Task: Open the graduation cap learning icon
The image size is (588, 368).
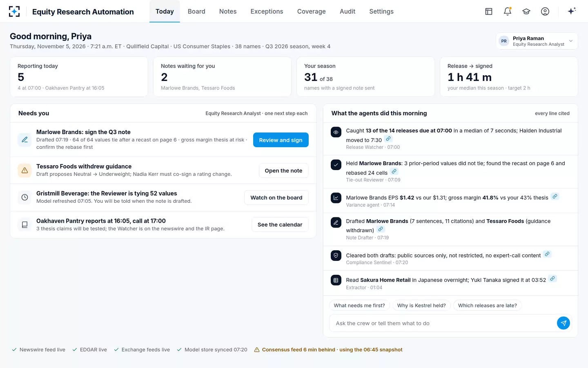Action: click(x=526, y=11)
